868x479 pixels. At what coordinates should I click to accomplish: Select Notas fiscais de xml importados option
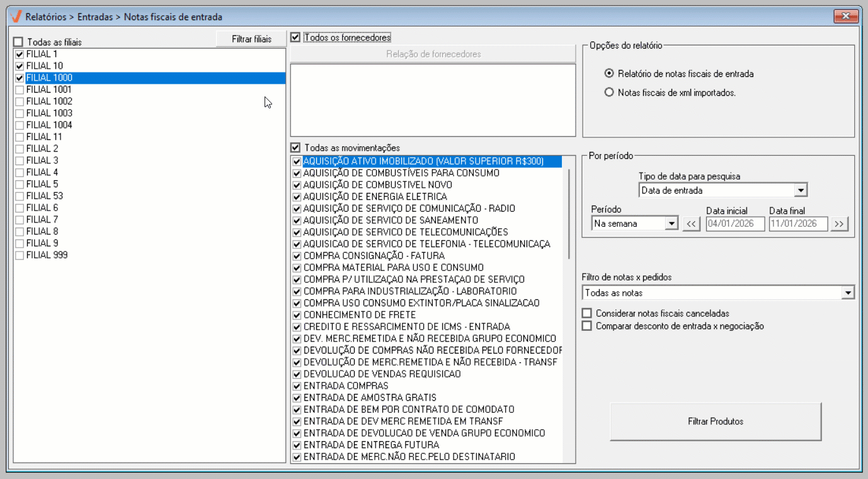608,93
